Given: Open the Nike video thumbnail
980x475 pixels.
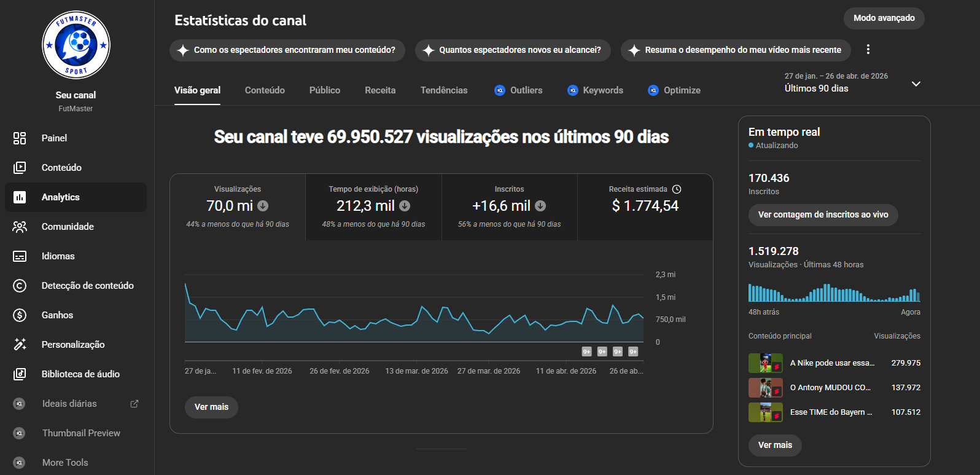Looking at the screenshot, I should [x=765, y=363].
